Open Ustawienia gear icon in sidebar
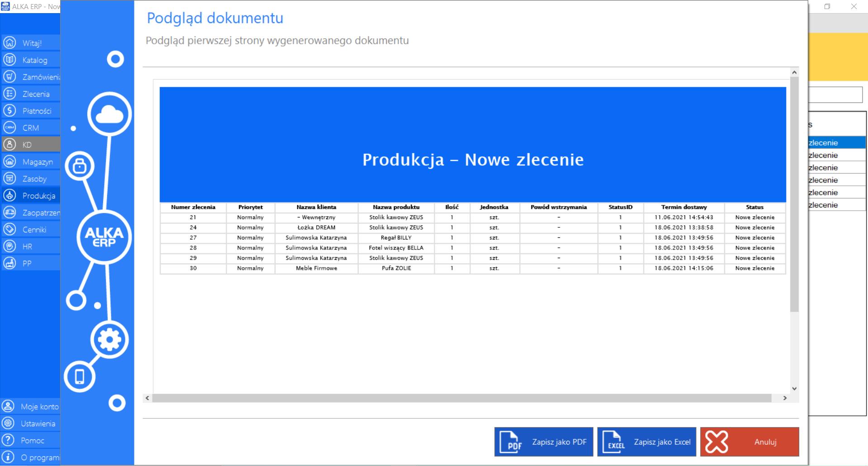 pyautogui.click(x=8, y=424)
